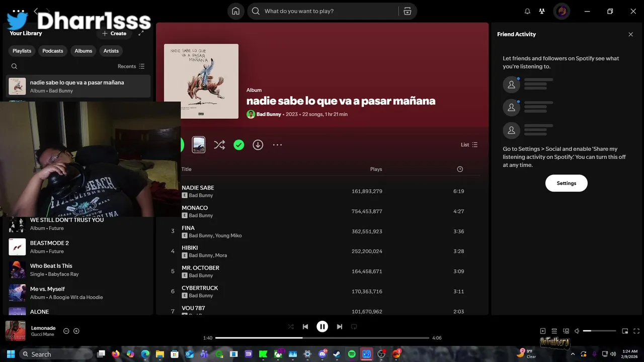Open the Bad Bunny artist link in header
Image resolution: width=644 pixels, height=362 pixels.
269,114
